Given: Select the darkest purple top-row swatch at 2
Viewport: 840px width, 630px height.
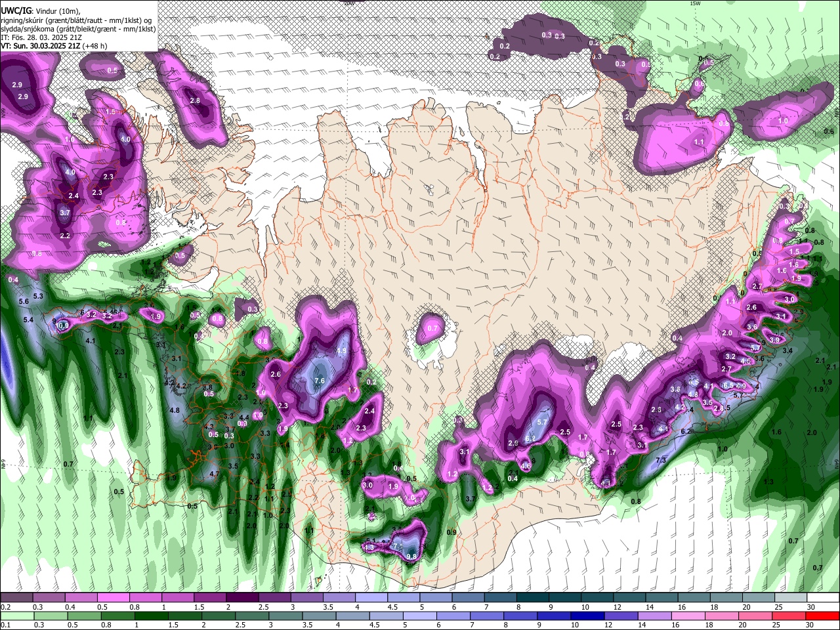Looking at the screenshot, I should tap(241, 598).
